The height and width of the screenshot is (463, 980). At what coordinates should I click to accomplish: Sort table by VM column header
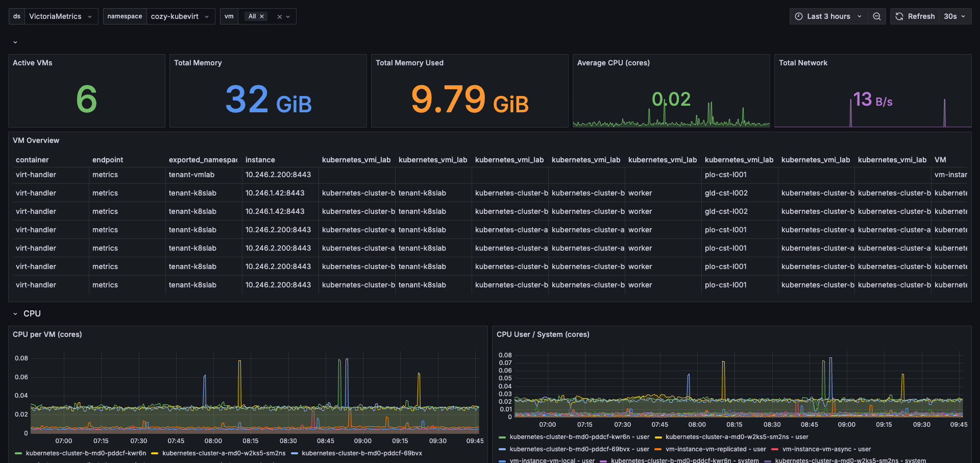pos(940,160)
